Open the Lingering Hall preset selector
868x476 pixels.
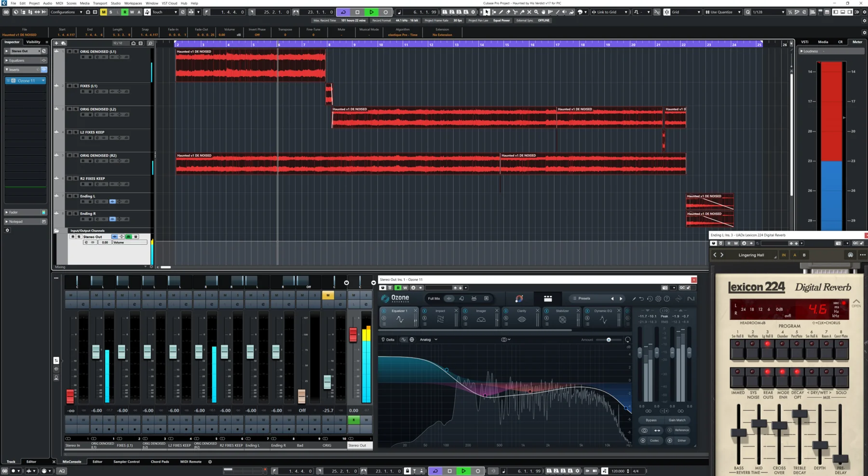[752, 255]
